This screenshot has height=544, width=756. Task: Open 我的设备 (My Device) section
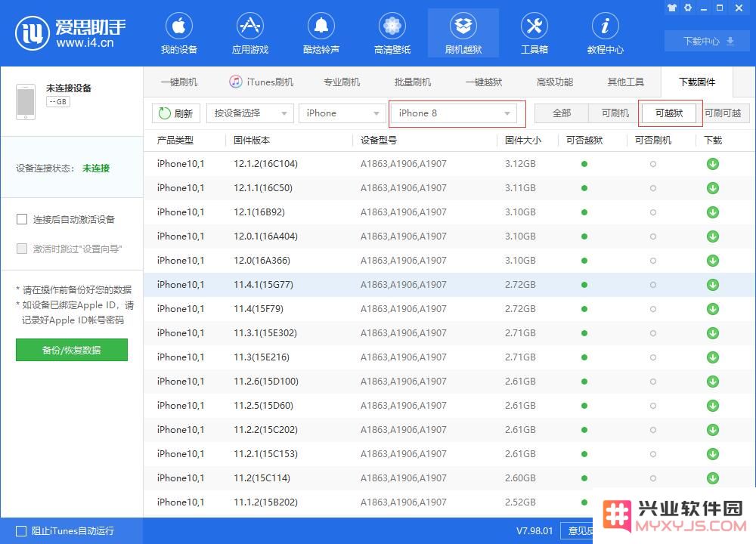[x=179, y=33]
